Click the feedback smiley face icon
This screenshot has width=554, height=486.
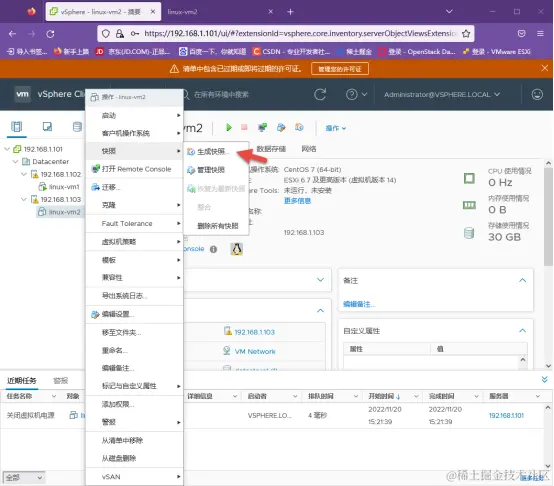click(x=537, y=94)
